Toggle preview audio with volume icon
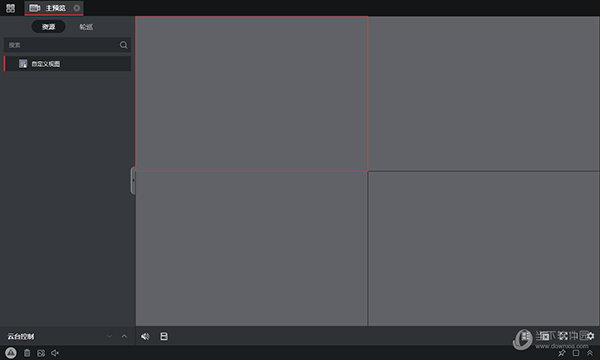Screen dimensions: 600x360 coord(145,336)
